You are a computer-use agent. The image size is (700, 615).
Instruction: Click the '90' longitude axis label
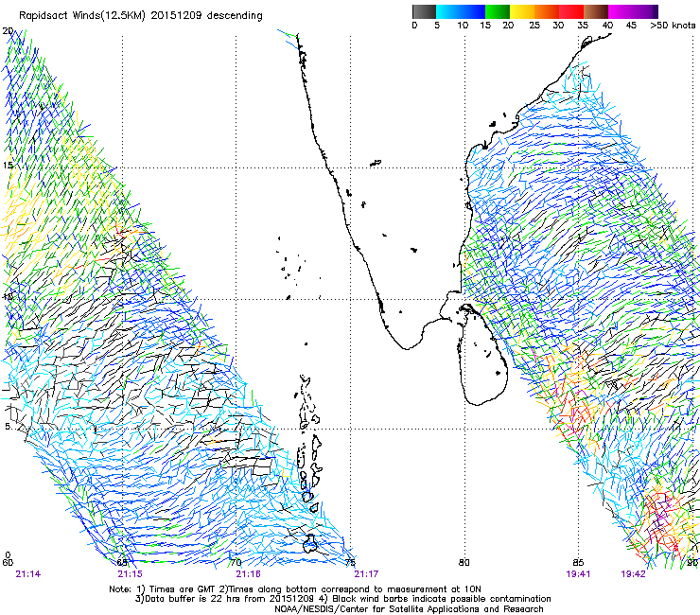pos(692,563)
